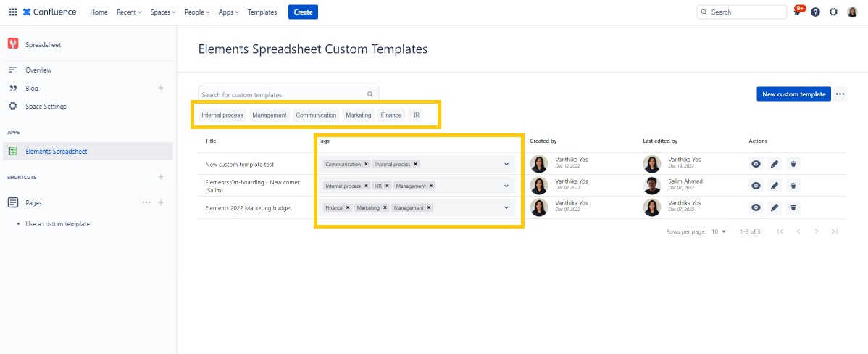This screenshot has height=354, width=868.
Task: Filter templates by the Finance tag
Action: click(391, 115)
